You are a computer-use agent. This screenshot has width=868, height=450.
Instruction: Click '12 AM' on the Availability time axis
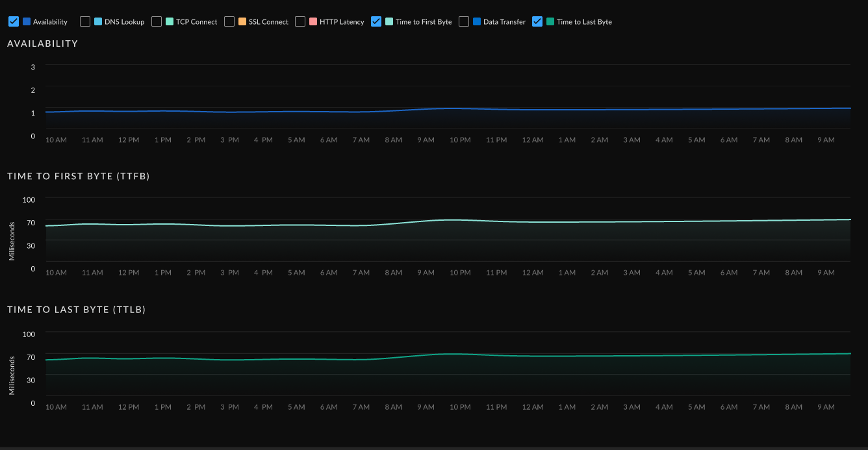click(533, 140)
